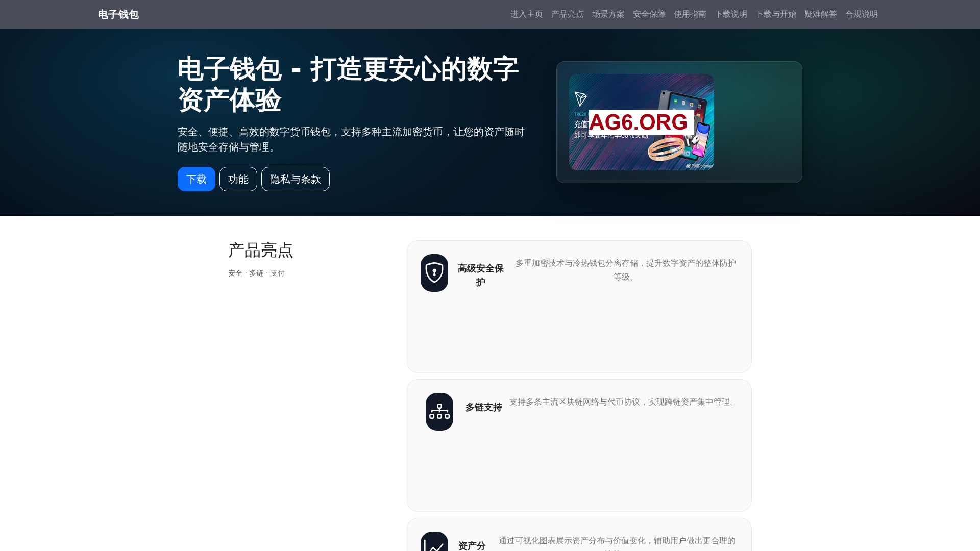Click the 高级安全保护 card title
Screen dimensions: 980x551
480,275
